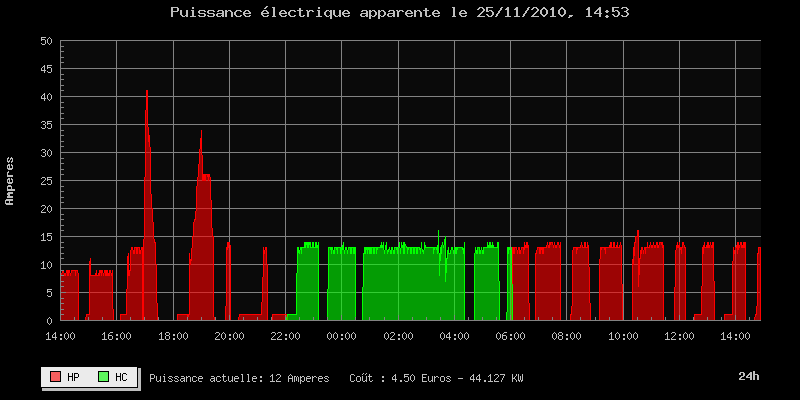This screenshot has width=800, height=400.
Task: Select the HC legend label
Action: pyautogui.click(x=121, y=378)
